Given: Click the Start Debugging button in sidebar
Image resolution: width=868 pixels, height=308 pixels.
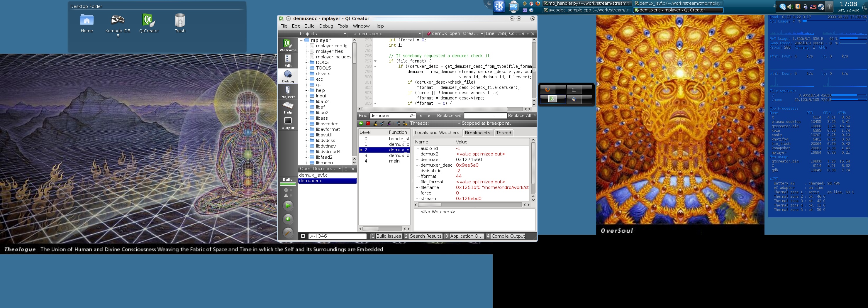Looking at the screenshot, I should 288,219.
